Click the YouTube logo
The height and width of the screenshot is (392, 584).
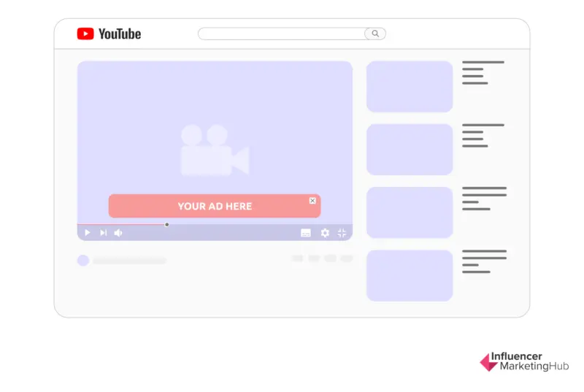click(x=109, y=34)
